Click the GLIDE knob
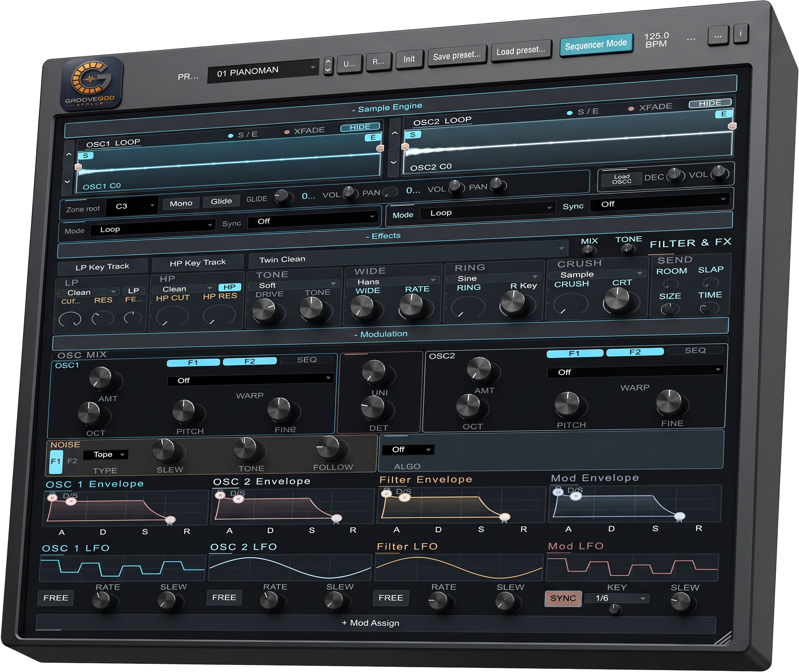 (x=282, y=196)
